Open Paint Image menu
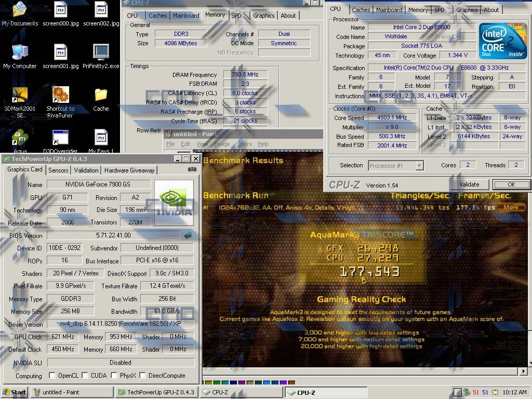Image resolution: width=532 pixels, height=399 pixels. click(222, 144)
